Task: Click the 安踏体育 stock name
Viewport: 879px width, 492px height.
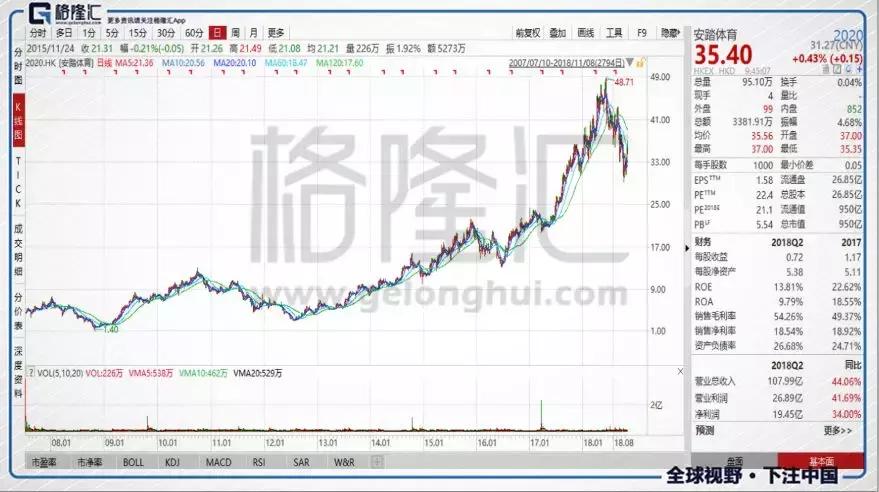Action: (715, 35)
